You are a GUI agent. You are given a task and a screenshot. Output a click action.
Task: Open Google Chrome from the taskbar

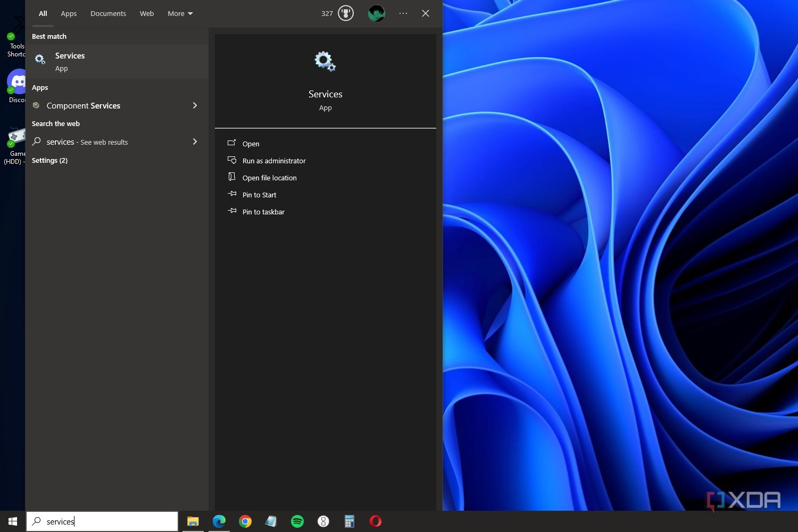pyautogui.click(x=245, y=521)
